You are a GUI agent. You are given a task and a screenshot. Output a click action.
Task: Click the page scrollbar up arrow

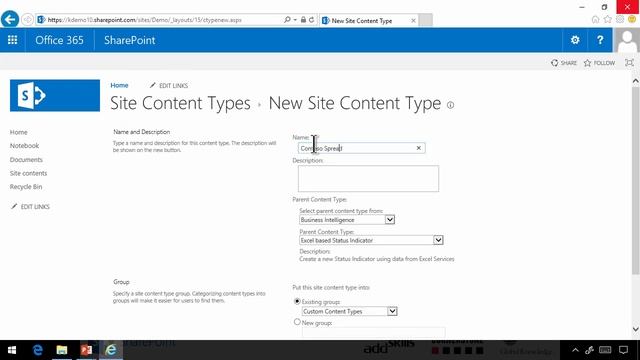click(x=636, y=81)
